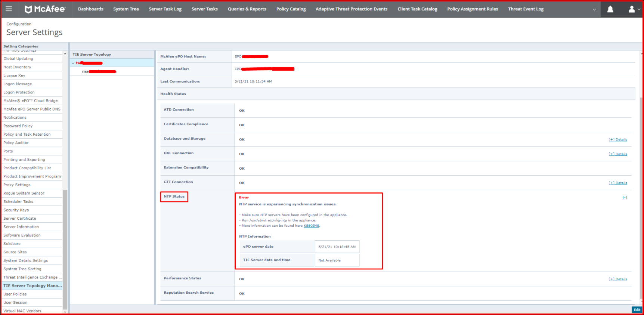Screen dimensions: 644x315
Task: Select Logon Message category
Action: pos(32,84)
